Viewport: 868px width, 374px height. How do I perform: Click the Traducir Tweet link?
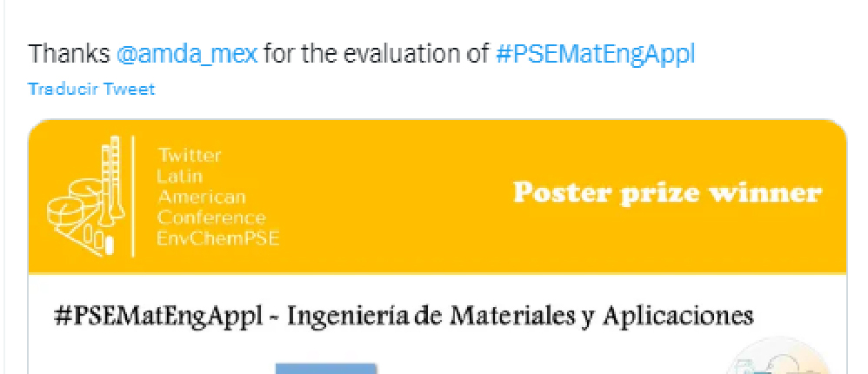91,89
